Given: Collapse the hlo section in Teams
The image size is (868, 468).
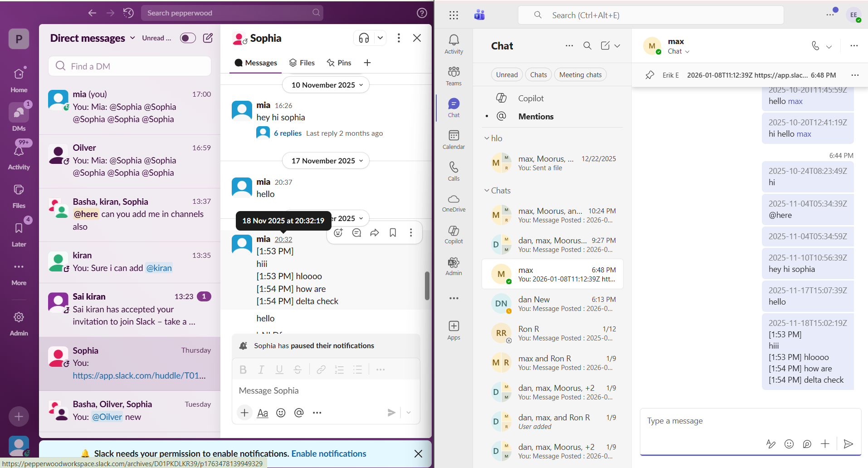Looking at the screenshot, I should (x=487, y=138).
